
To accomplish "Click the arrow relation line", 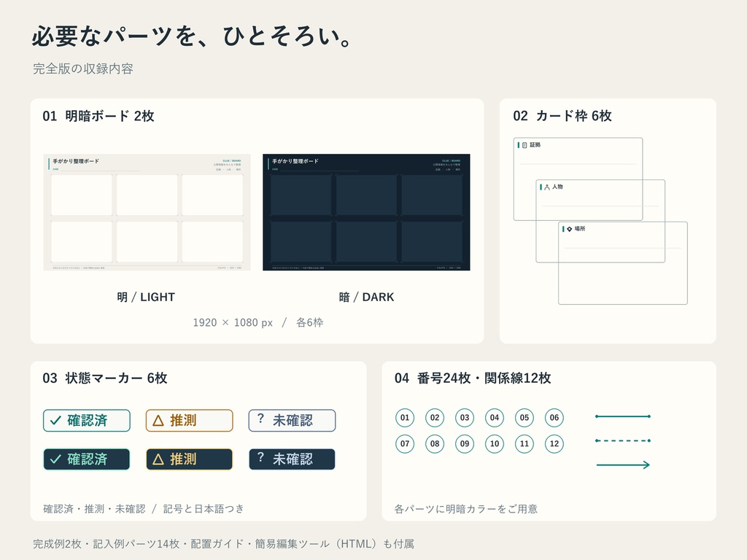I will click(x=623, y=464).
